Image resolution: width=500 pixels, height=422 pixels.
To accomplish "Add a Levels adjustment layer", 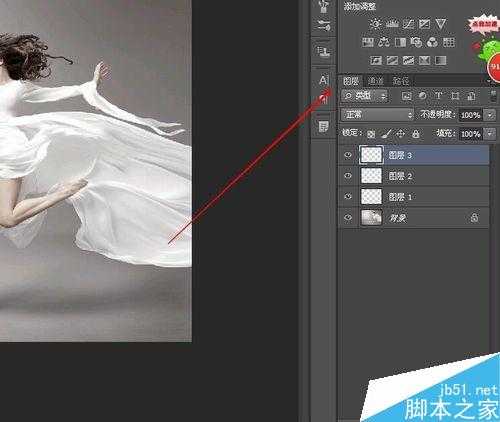I will coord(392,24).
